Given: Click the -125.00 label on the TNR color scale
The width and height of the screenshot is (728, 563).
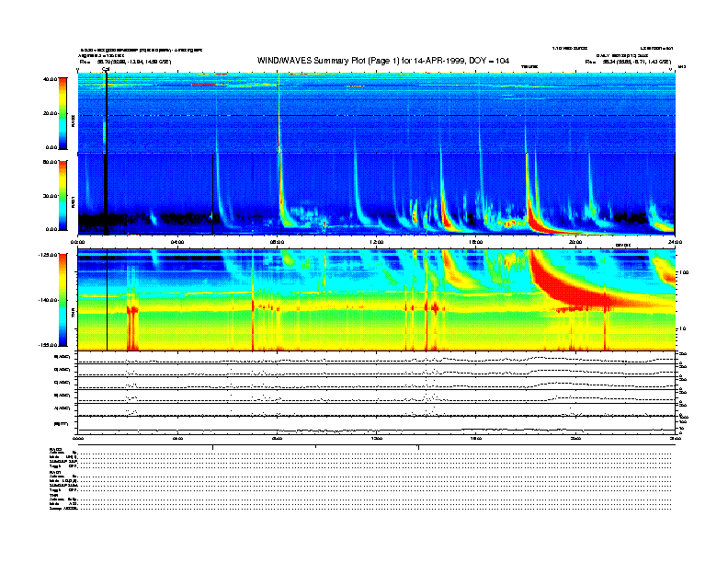Looking at the screenshot, I should pyautogui.click(x=49, y=255).
